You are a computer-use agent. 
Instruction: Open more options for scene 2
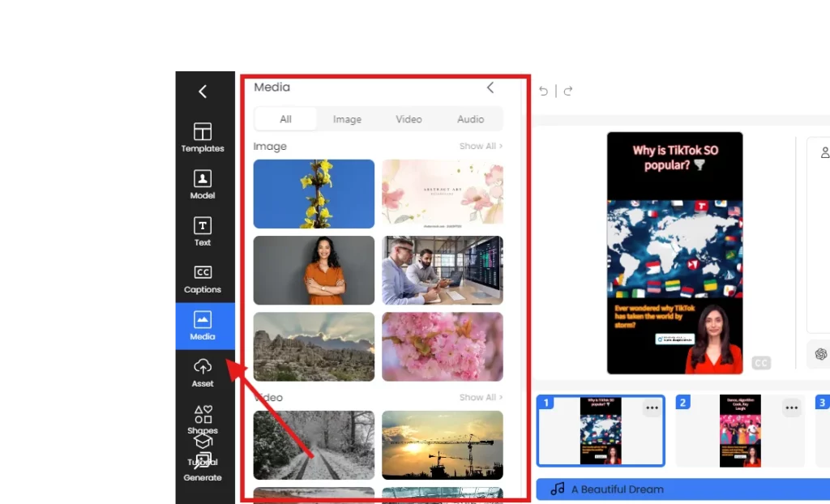click(x=792, y=408)
